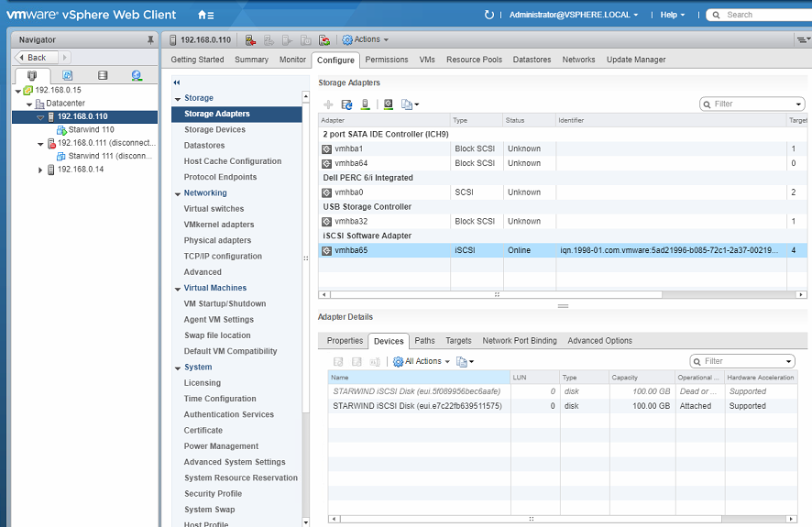The width and height of the screenshot is (812, 527).
Task: Collapse the Networking section
Action: (178, 193)
